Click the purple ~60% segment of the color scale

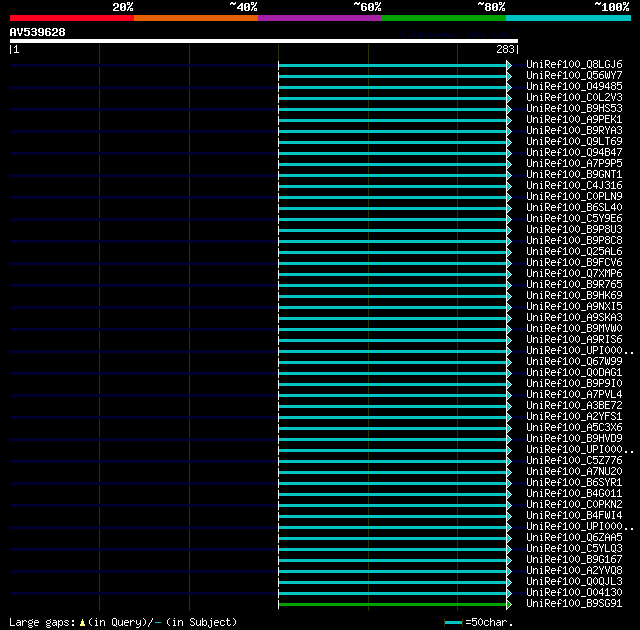click(x=320, y=18)
